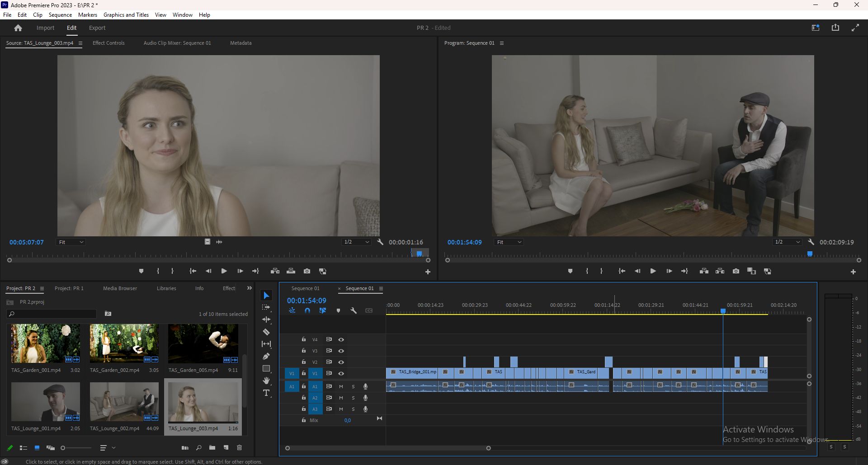Toggle V4 track output eye
Viewport: 868px width, 465px height.
341,339
